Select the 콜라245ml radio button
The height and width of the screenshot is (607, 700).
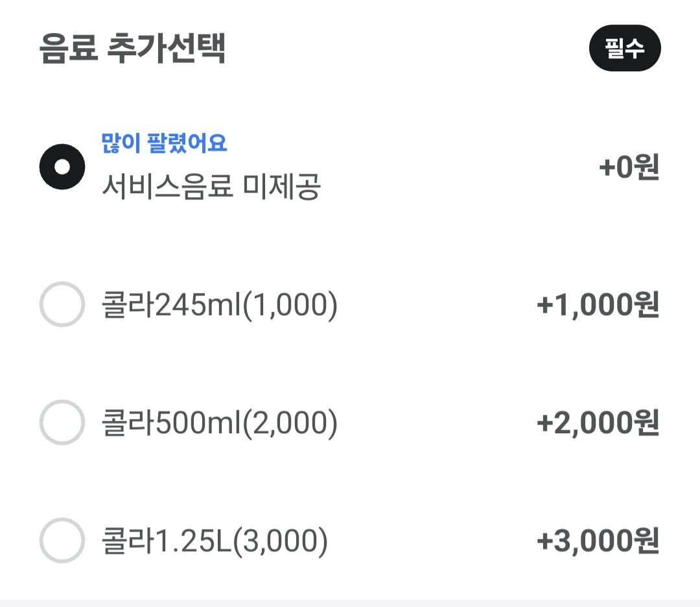click(62, 304)
